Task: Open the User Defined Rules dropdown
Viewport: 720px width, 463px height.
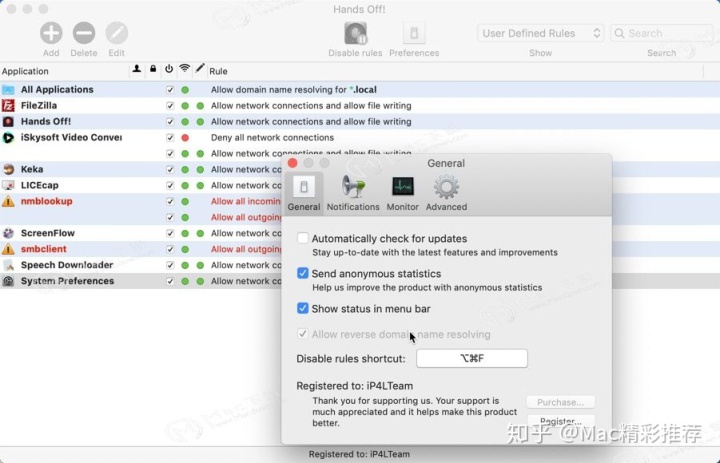Action: point(540,33)
